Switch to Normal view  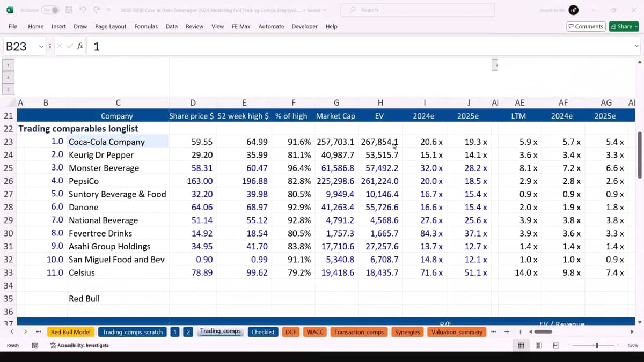[x=521, y=345]
